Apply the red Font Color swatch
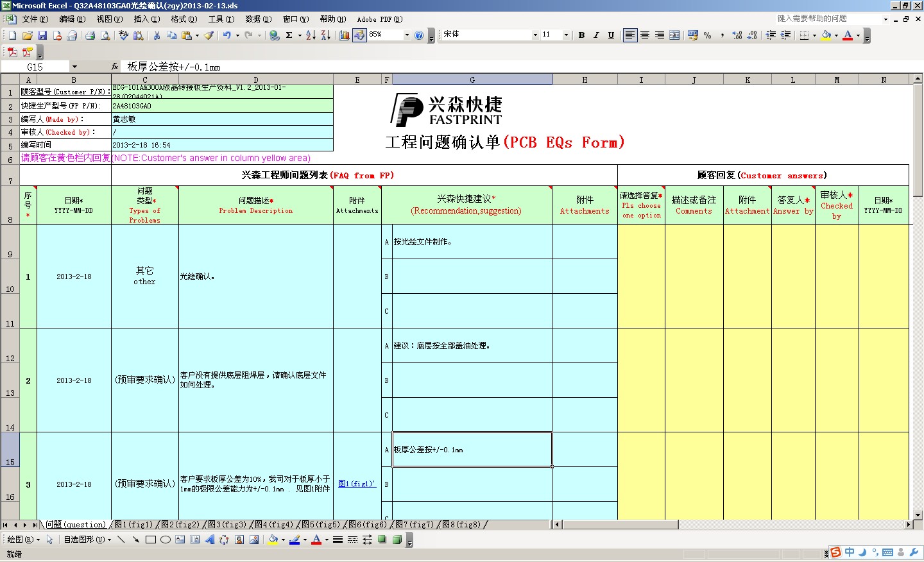This screenshot has width=924, height=562. pyautogui.click(x=848, y=35)
